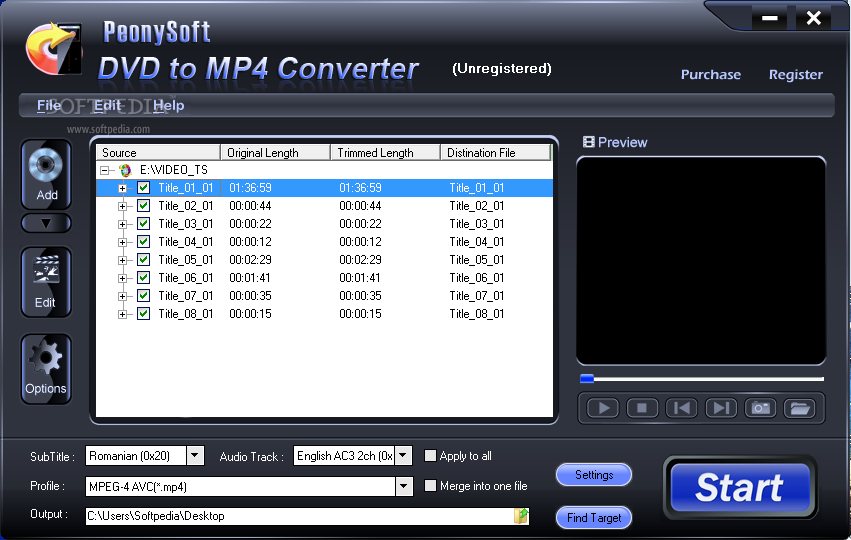
Task: Expand Title_04_01 tree node
Action: (123, 242)
